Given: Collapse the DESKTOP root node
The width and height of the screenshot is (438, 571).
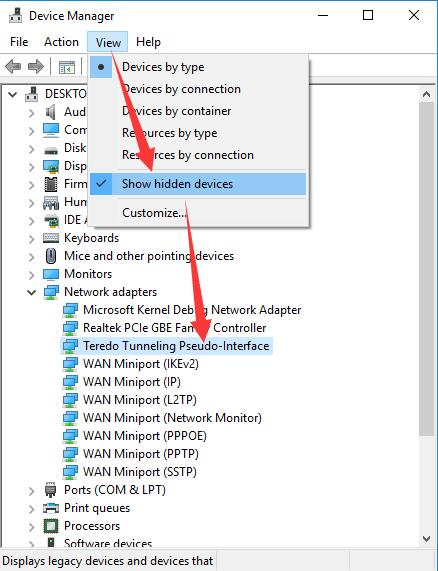Looking at the screenshot, I should tap(13, 95).
